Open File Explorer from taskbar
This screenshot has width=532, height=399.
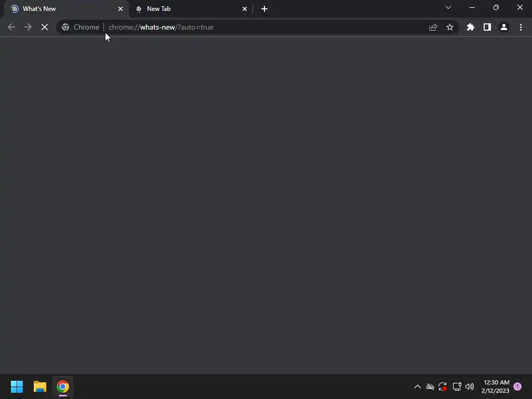(x=39, y=387)
